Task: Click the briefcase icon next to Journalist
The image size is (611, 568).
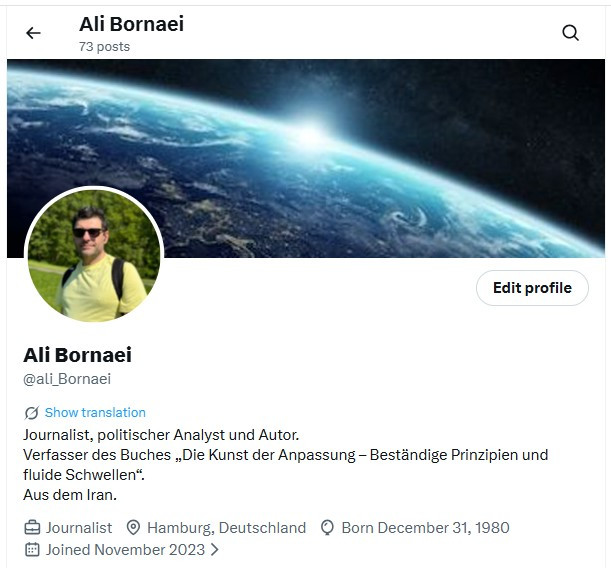Action: [x=32, y=528]
